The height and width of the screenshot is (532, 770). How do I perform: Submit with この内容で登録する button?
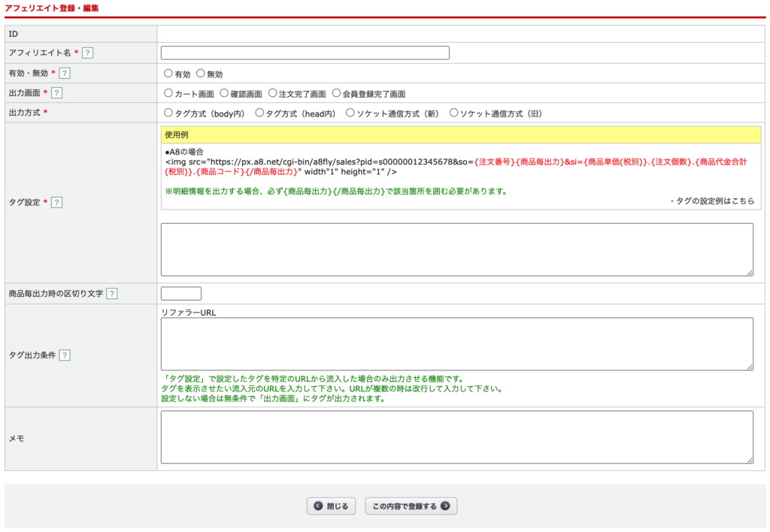pos(411,506)
